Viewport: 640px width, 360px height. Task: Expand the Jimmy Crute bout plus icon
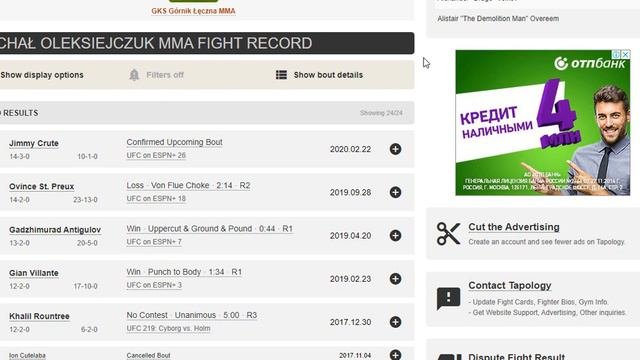click(395, 149)
